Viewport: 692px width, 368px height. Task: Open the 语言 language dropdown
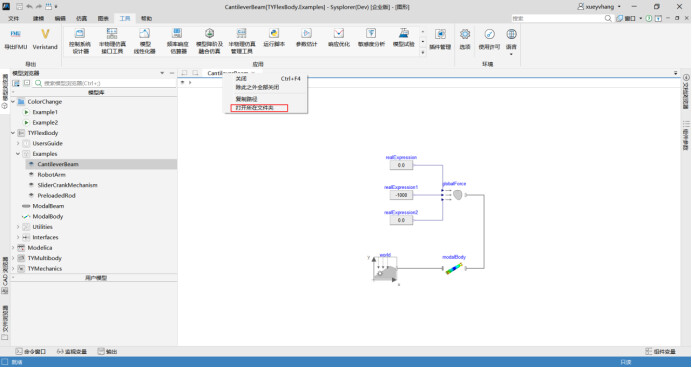pyautogui.click(x=511, y=41)
